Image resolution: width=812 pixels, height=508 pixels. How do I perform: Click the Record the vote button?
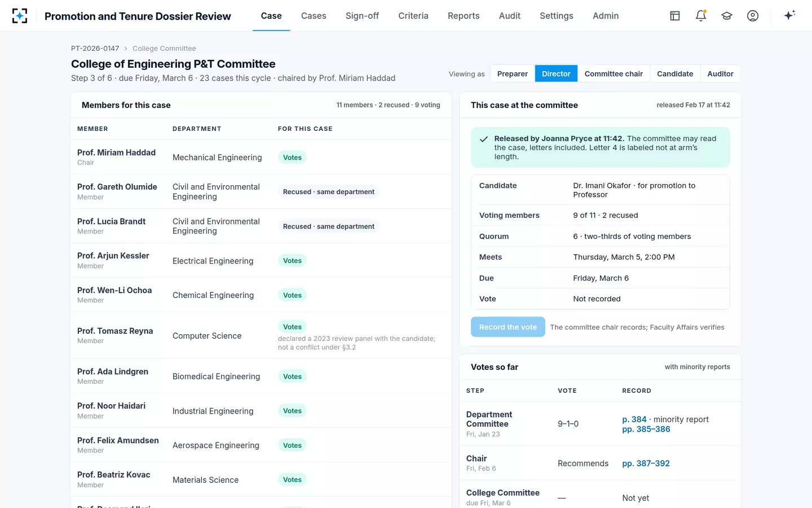[x=508, y=327]
